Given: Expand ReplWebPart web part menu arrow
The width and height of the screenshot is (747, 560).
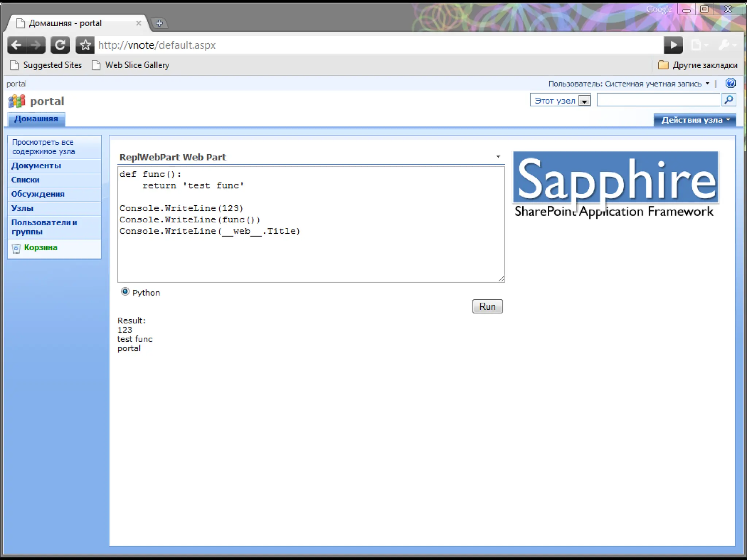Looking at the screenshot, I should click(x=498, y=157).
